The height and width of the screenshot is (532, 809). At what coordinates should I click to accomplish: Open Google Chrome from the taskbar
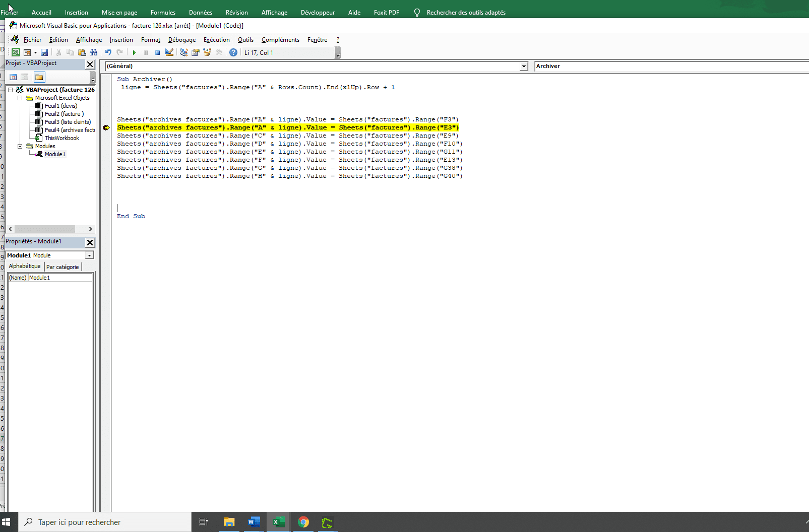click(x=303, y=522)
